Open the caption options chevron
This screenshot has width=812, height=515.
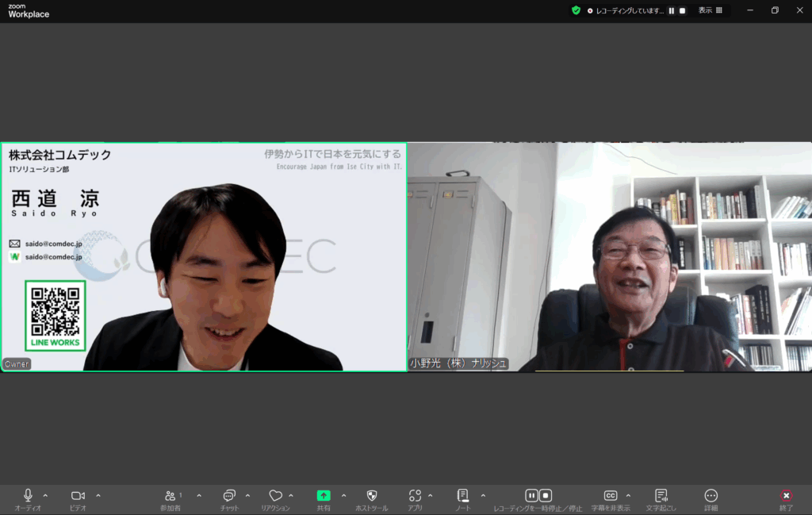pyautogui.click(x=628, y=496)
